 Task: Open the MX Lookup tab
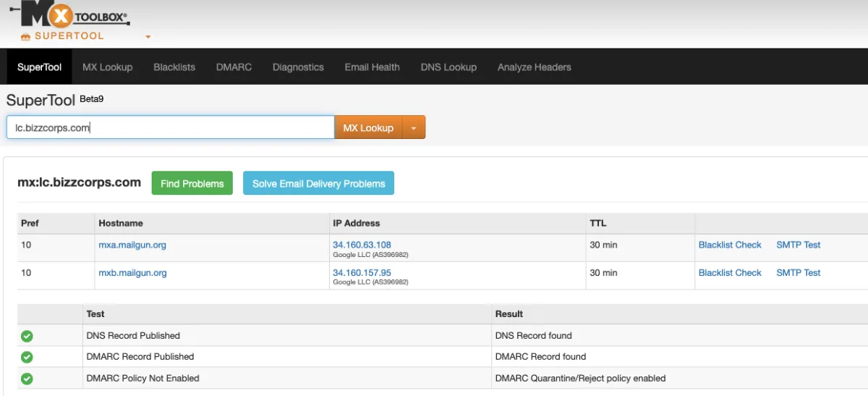pos(107,67)
